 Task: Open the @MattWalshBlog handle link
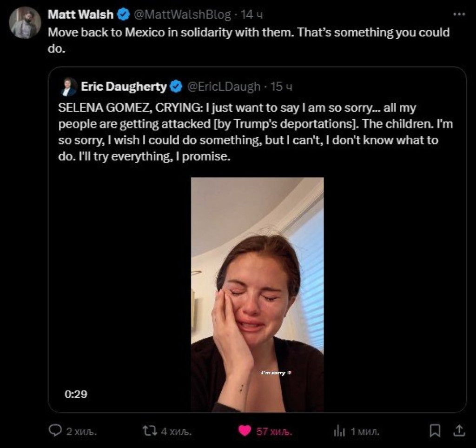tap(182, 15)
